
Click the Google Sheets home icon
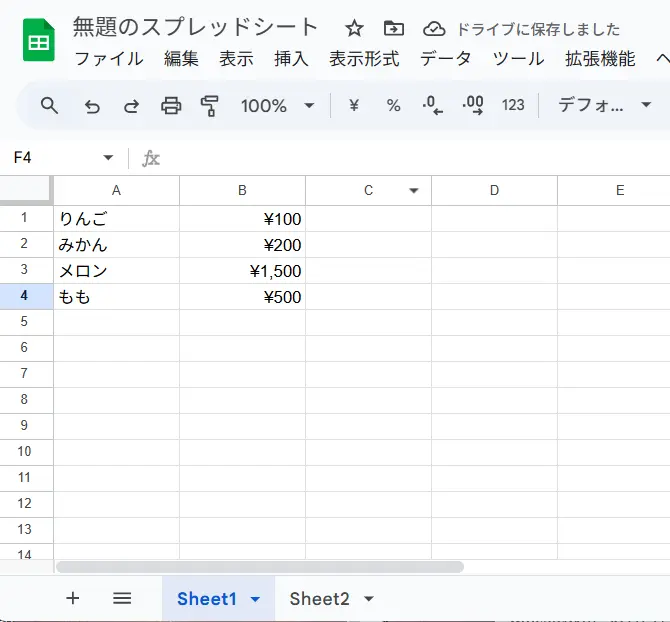38,41
